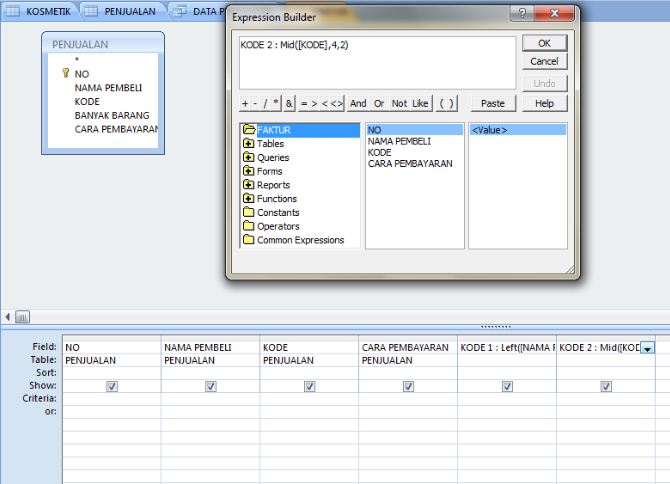This screenshot has width=670, height=484.
Task: Click the dialog's question mark help icon
Action: 522,13
